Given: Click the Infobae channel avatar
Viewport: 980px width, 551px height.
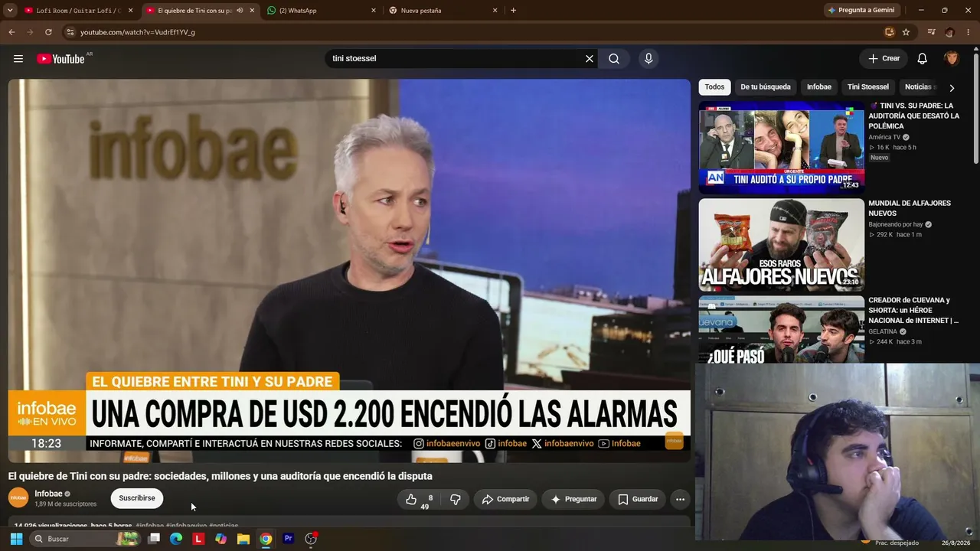Looking at the screenshot, I should pyautogui.click(x=18, y=498).
